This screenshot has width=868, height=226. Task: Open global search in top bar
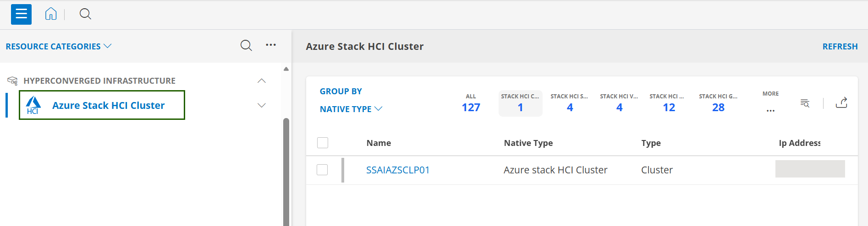85,14
